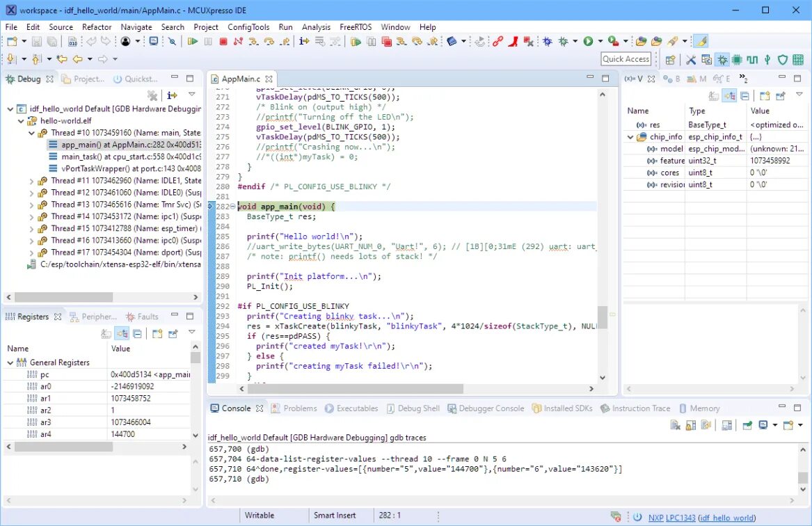Collapse the chip_info variable
Viewport: 812px width, 526px height.
pyautogui.click(x=630, y=137)
